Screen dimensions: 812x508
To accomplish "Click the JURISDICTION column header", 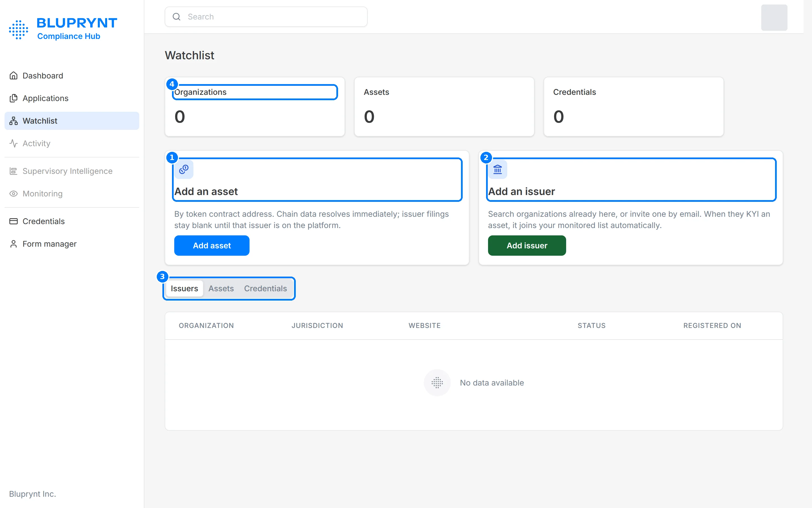I will coord(317,326).
